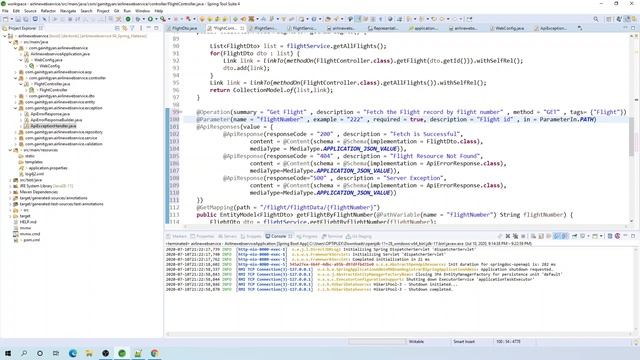The width and height of the screenshot is (640, 360).
Task: Open Chrome from taskbar
Action: click(154, 353)
